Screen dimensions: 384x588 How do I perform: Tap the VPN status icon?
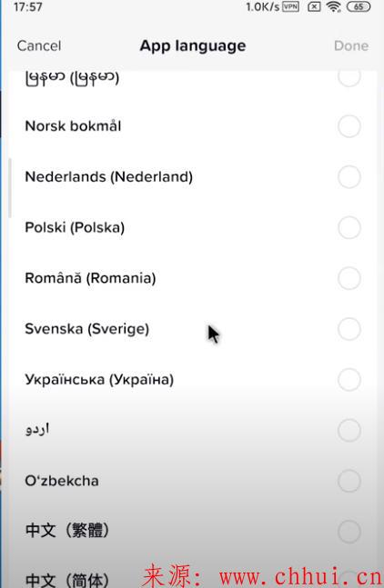[290, 6]
